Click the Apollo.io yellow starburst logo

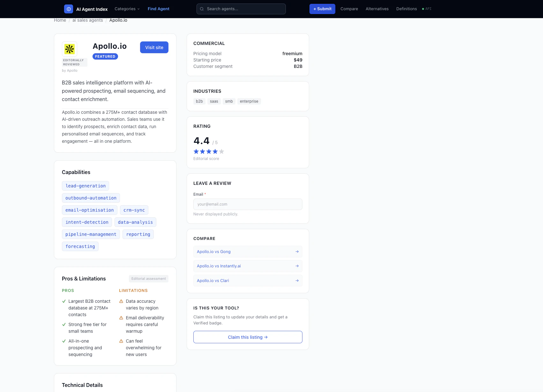tap(70, 49)
